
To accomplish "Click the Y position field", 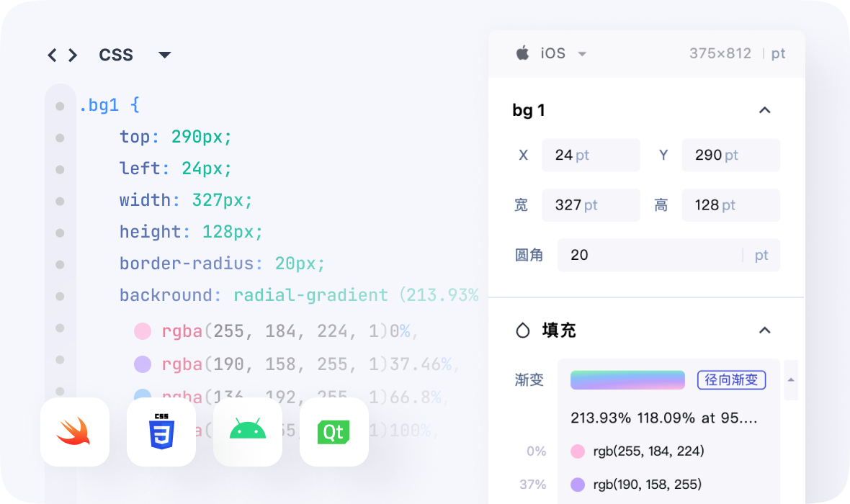I will tap(730, 156).
